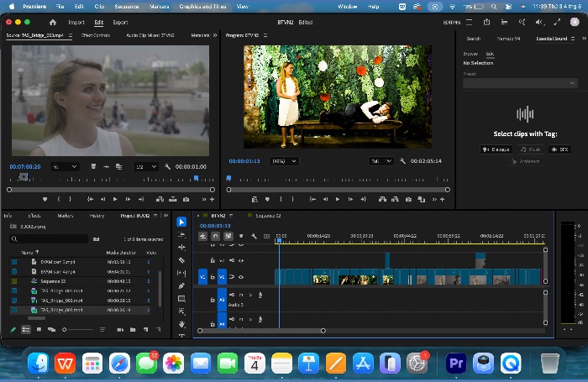Toggle Linked Selection in the timeline
The image size is (588, 382).
228,236
